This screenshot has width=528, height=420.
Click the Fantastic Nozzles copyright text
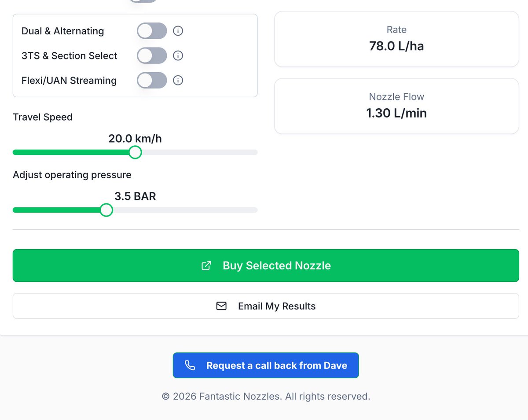pyautogui.click(x=266, y=396)
